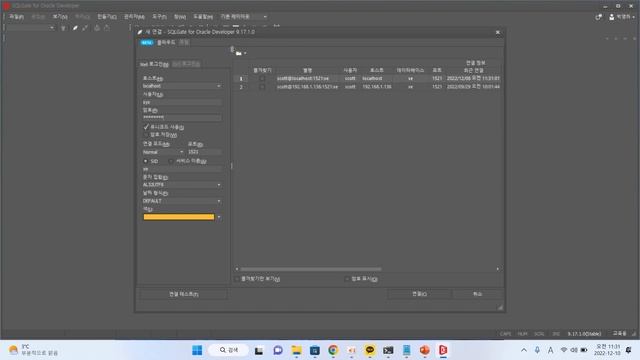Click the connect feather icon in main toolbar
The image size is (640, 360).
75,28
